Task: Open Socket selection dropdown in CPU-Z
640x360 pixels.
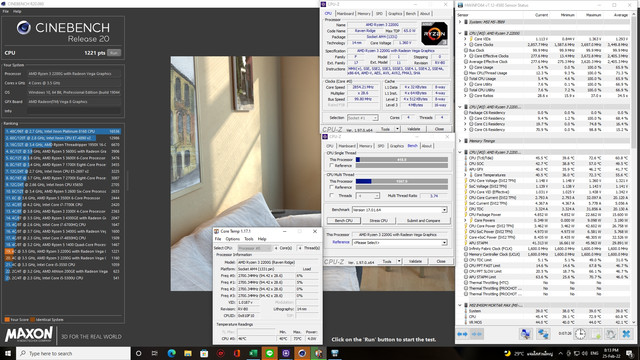Action: coord(362,118)
